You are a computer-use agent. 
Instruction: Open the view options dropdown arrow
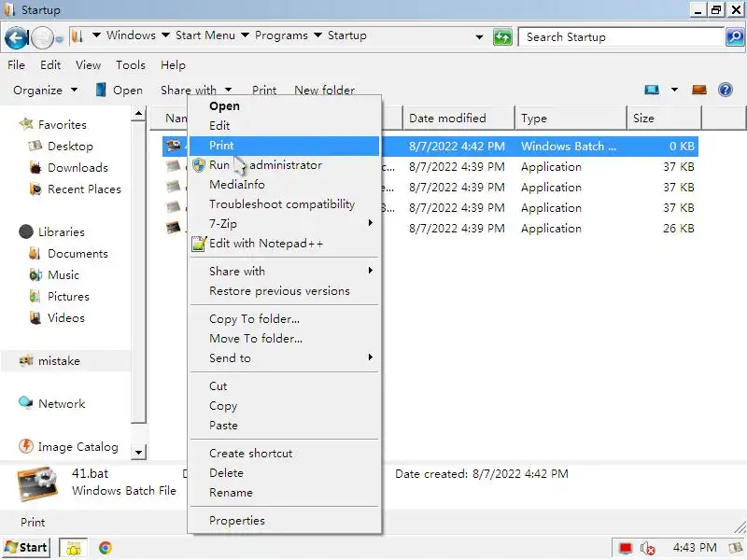[x=674, y=89]
